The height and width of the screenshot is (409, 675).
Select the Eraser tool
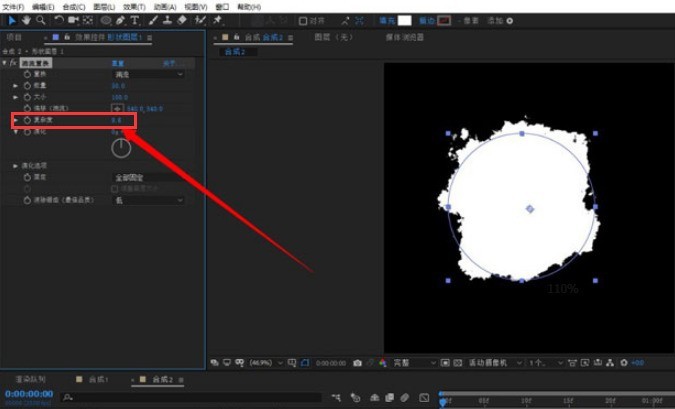pos(182,20)
